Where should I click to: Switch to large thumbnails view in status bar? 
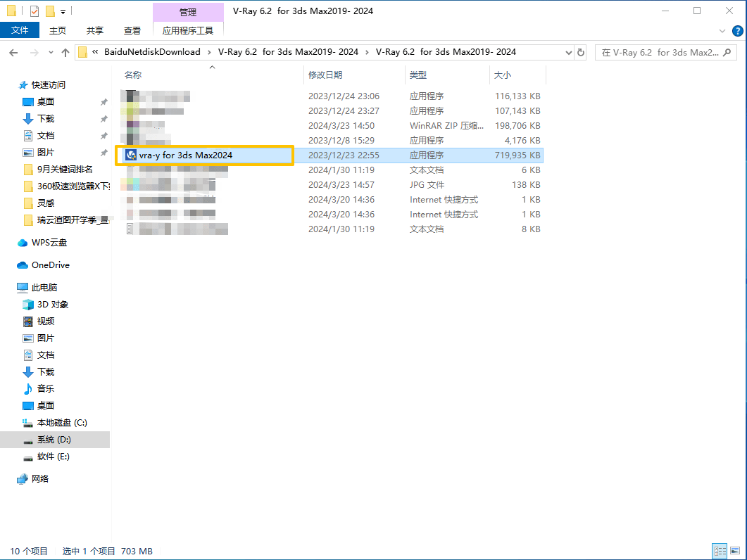735,552
